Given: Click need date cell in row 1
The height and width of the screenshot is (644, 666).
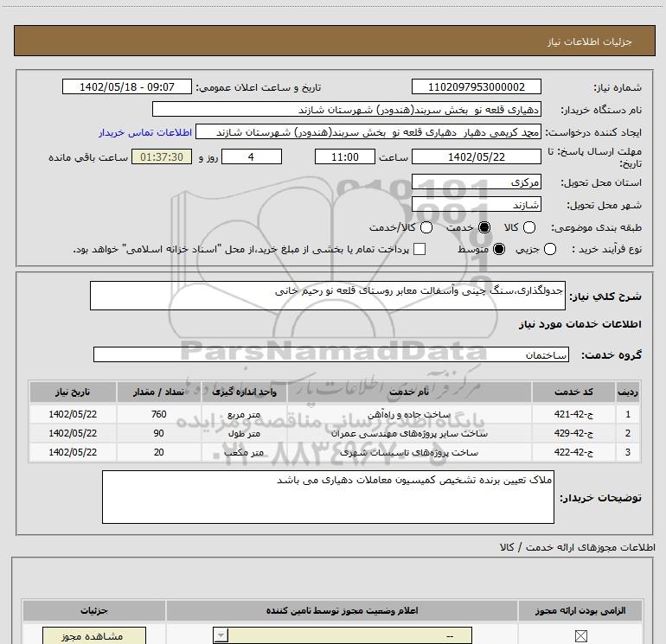Looking at the screenshot, I should point(73,414).
